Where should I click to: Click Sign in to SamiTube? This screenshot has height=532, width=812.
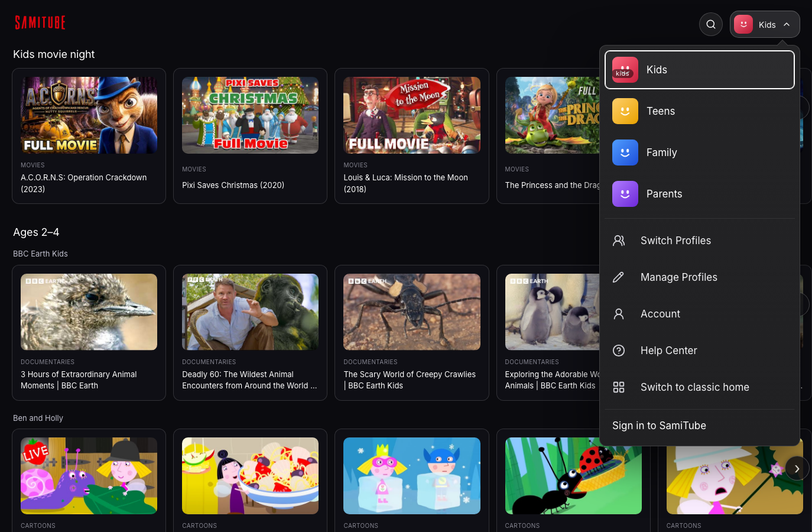pos(659,426)
